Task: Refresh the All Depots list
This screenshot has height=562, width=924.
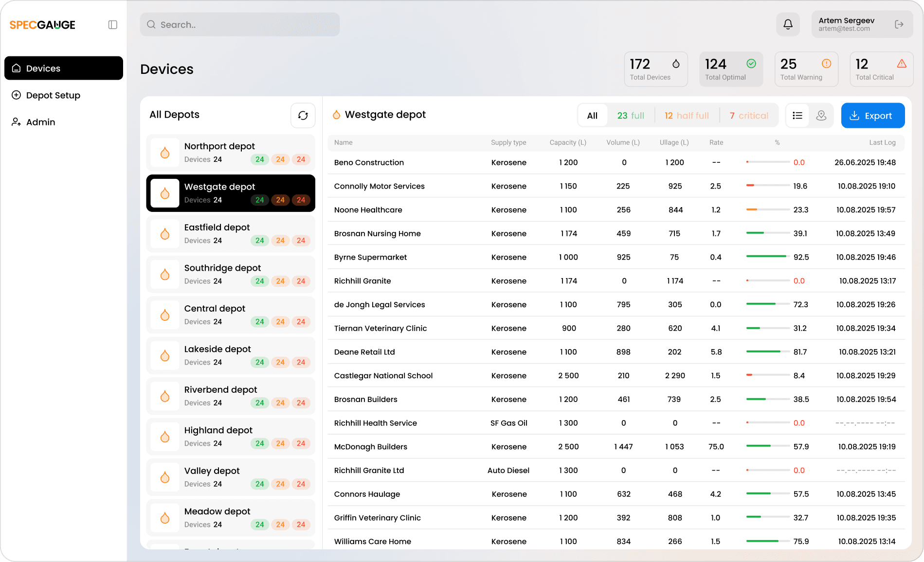Action: [x=303, y=115]
